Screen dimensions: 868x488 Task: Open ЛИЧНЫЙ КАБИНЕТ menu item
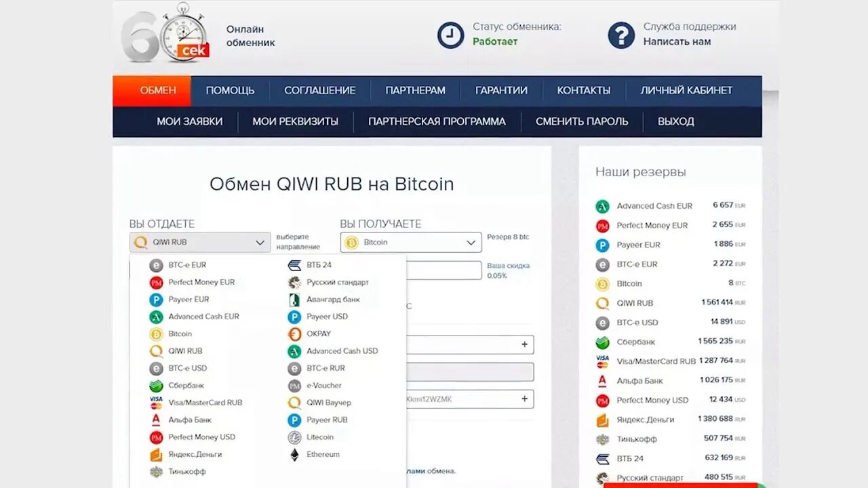coord(686,90)
